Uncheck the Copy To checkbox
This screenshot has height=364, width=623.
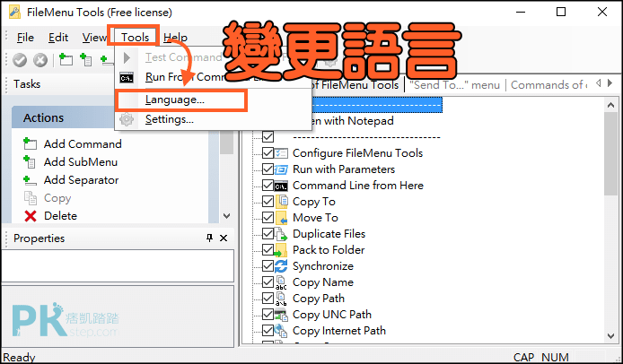click(268, 202)
